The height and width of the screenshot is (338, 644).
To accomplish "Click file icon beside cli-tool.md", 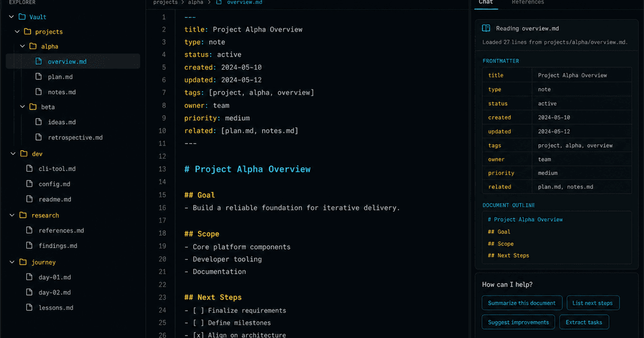I will pyautogui.click(x=30, y=168).
